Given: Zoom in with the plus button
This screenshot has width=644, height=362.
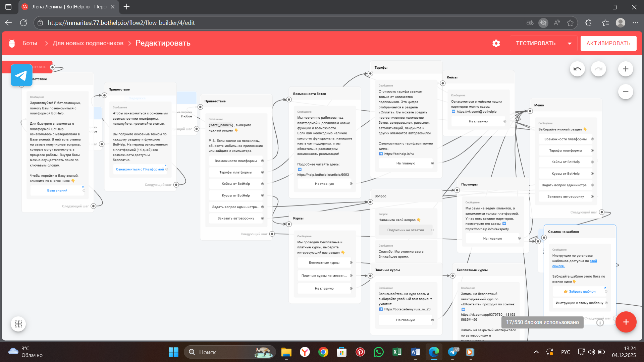Looking at the screenshot, I should 626,69.
